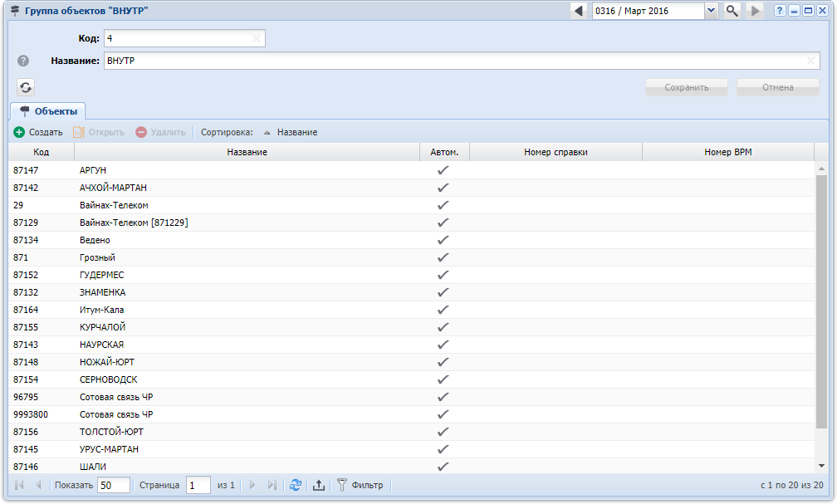
Task: Click the refresh icon below the name field
Action: (27, 87)
